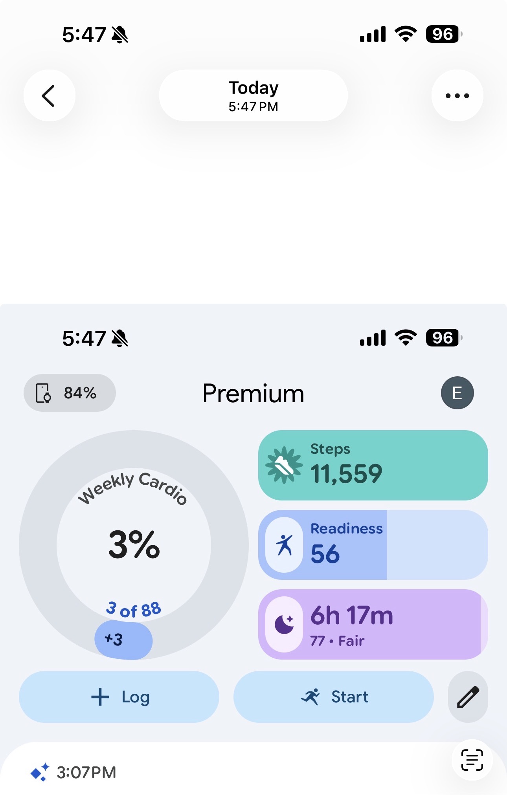Start an exercise with the Start button
507x812 pixels.
(x=334, y=697)
